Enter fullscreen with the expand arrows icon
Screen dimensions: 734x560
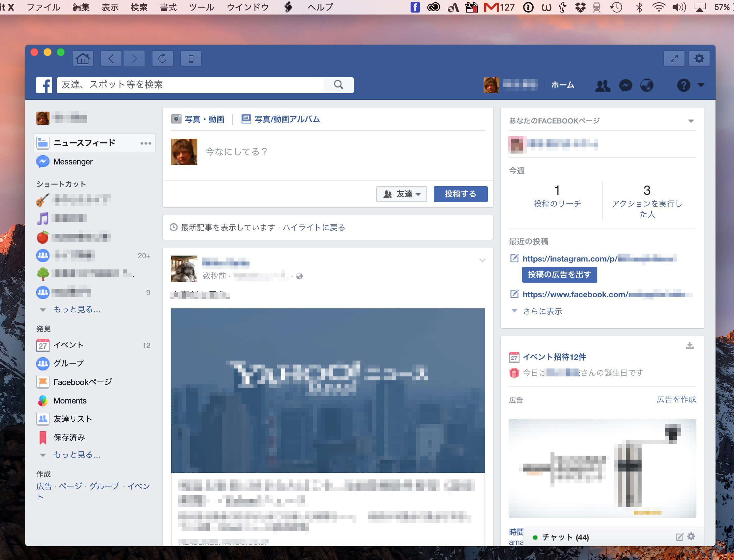674,59
